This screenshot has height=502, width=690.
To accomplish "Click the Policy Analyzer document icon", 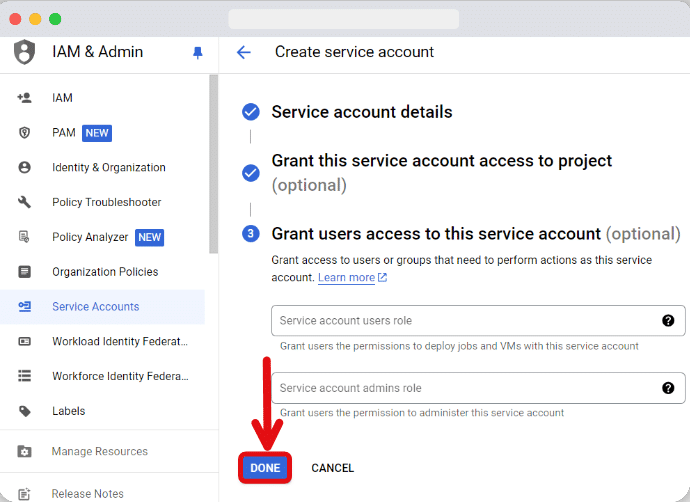I will (24, 237).
